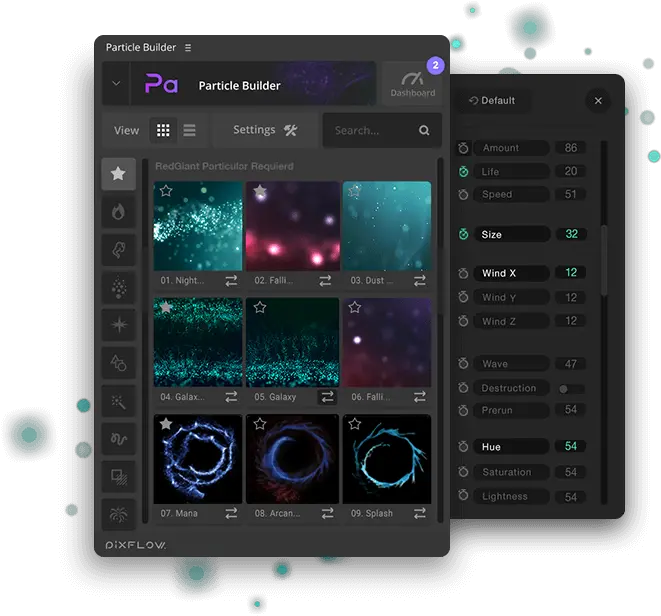
Task: Favorite the 05. Galaxy preset star
Action: tap(260, 307)
